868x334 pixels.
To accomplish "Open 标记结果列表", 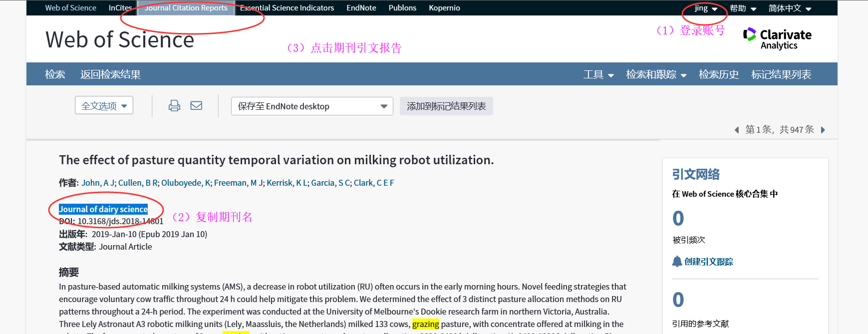I will click(781, 74).
